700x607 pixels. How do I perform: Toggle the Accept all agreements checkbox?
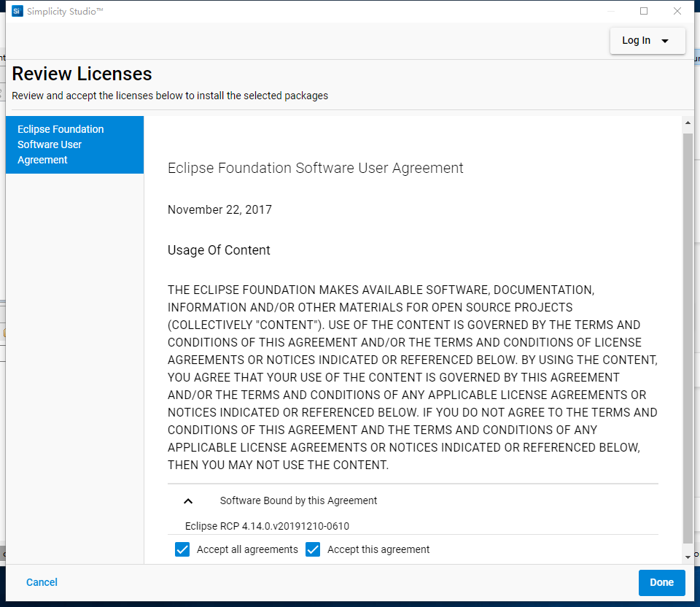pyautogui.click(x=182, y=549)
